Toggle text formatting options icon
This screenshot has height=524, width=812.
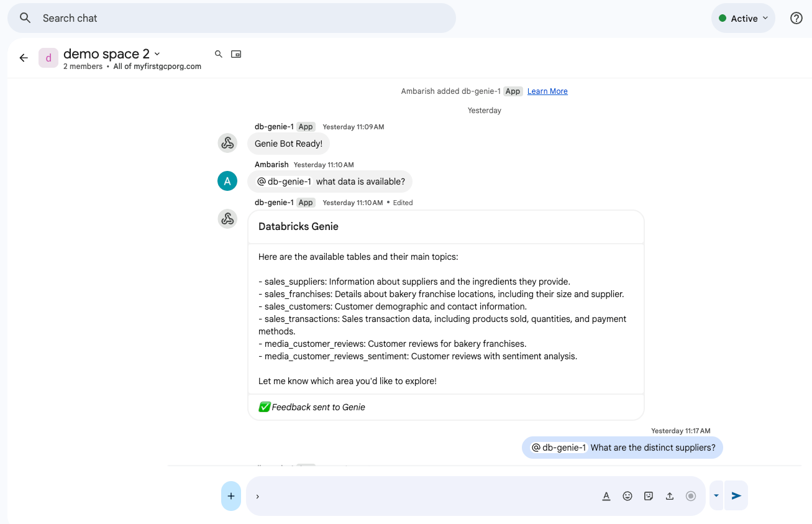606,496
